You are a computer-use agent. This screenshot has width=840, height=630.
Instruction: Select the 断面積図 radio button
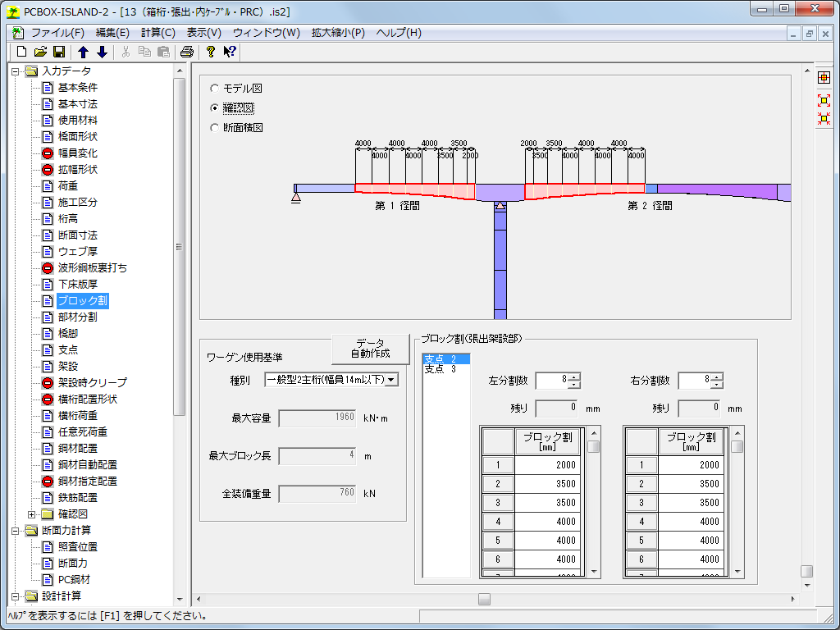216,127
